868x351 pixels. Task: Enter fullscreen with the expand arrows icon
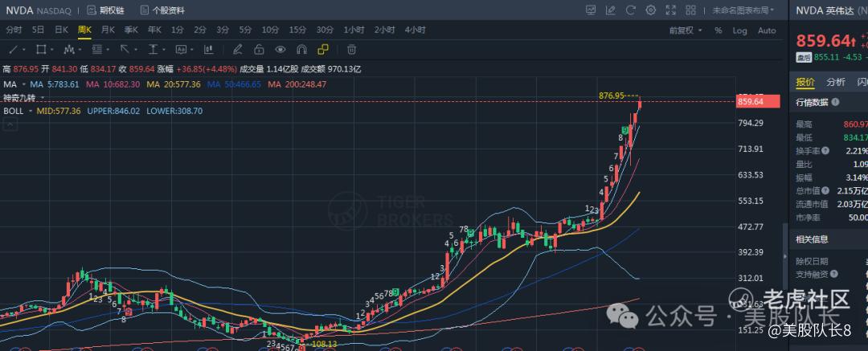click(671, 10)
